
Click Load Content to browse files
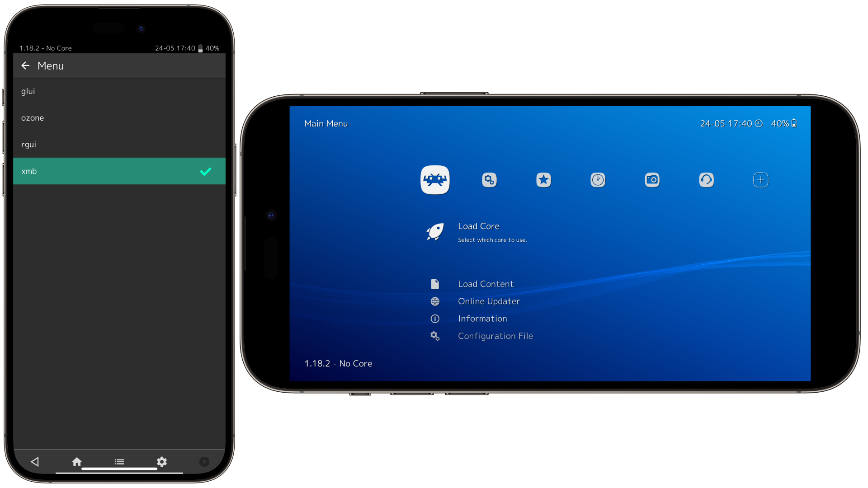pos(486,284)
